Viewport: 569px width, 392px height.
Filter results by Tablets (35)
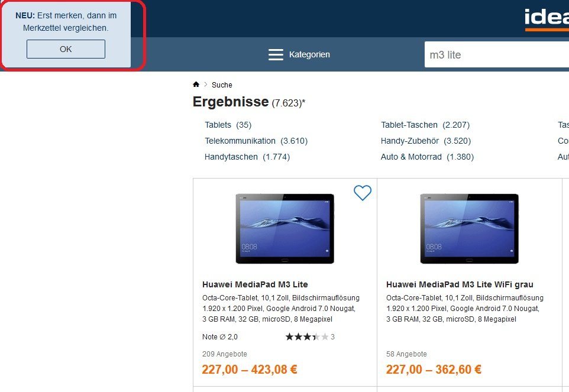click(x=228, y=125)
